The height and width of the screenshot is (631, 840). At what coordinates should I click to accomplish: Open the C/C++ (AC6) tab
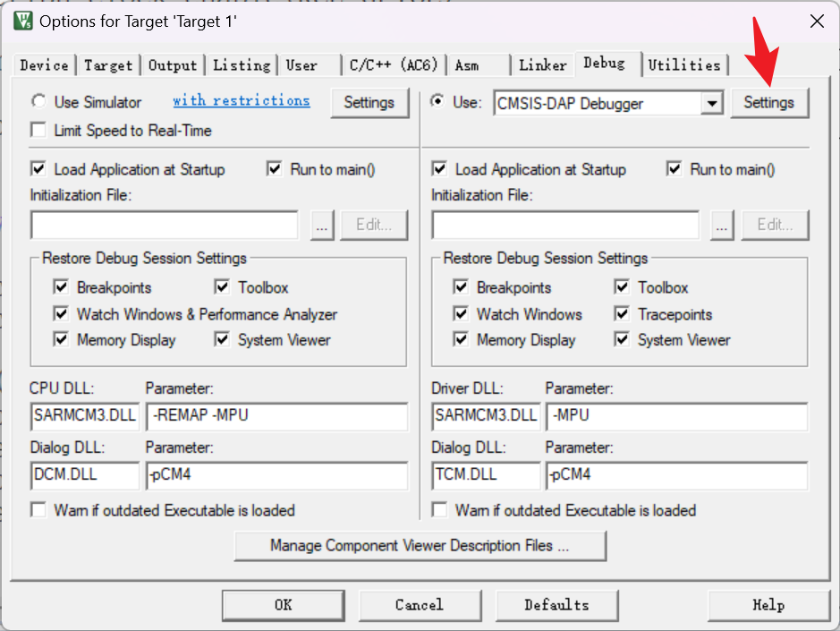394,65
